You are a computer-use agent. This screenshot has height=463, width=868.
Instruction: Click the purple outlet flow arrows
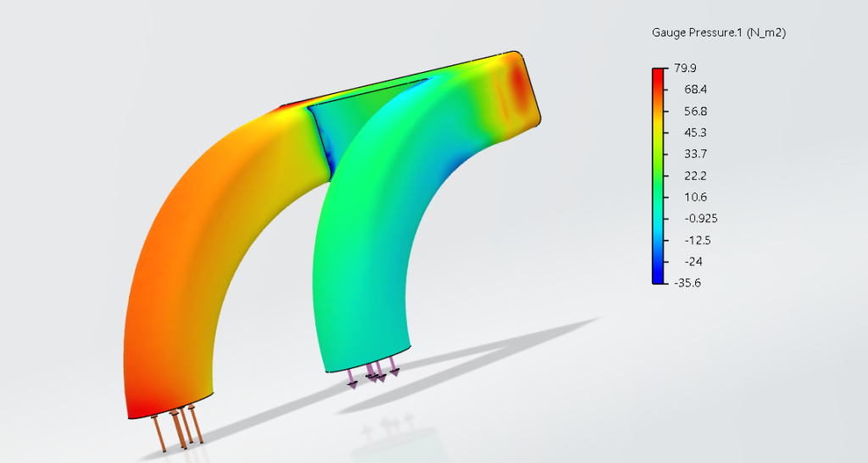(x=373, y=371)
